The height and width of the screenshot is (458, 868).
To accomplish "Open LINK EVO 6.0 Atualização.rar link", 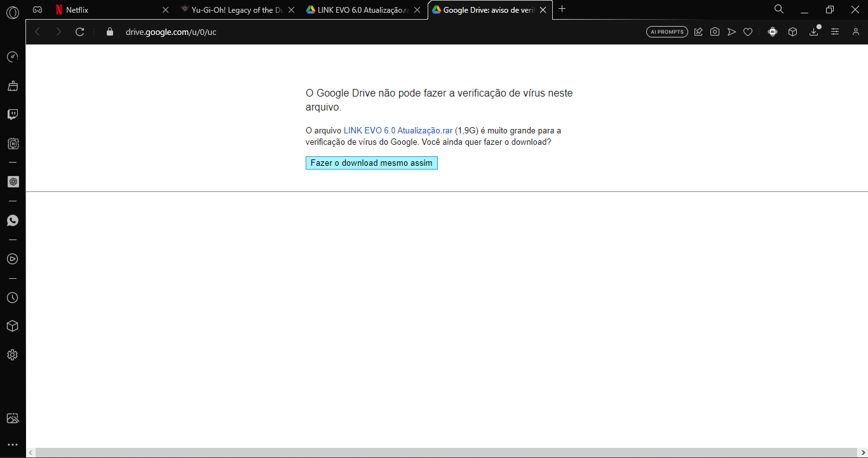I will (398, 131).
